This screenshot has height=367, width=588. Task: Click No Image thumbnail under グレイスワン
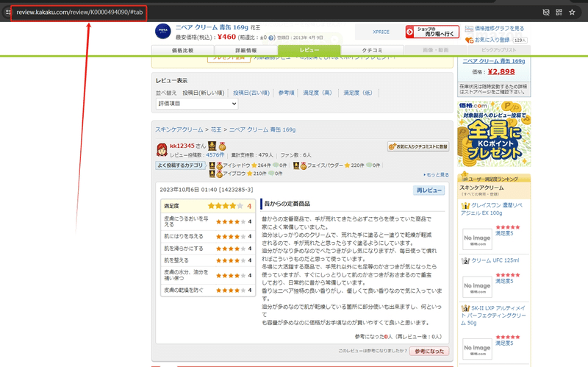pyautogui.click(x=477, y=240)
